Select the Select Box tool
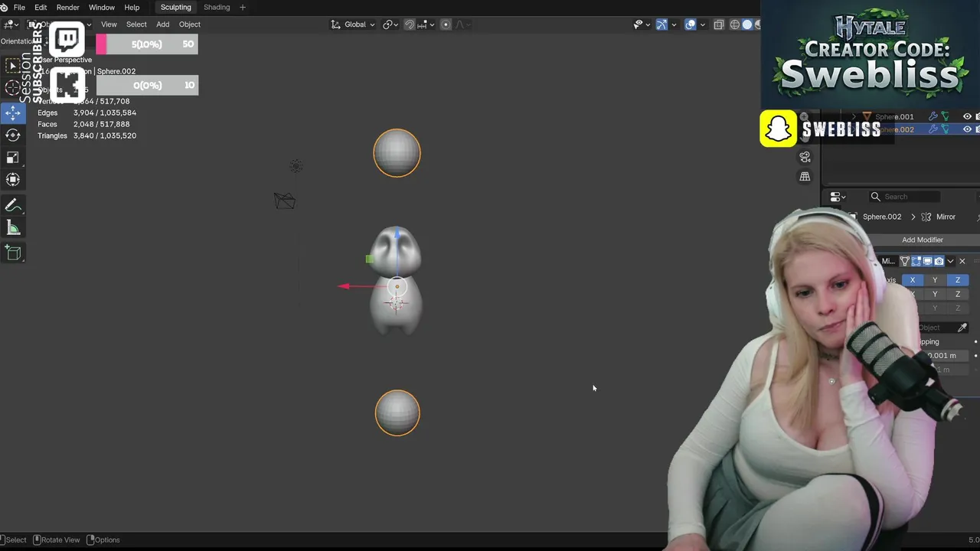Viewport: 980px width, 551px height. click(x=13, y=66)
